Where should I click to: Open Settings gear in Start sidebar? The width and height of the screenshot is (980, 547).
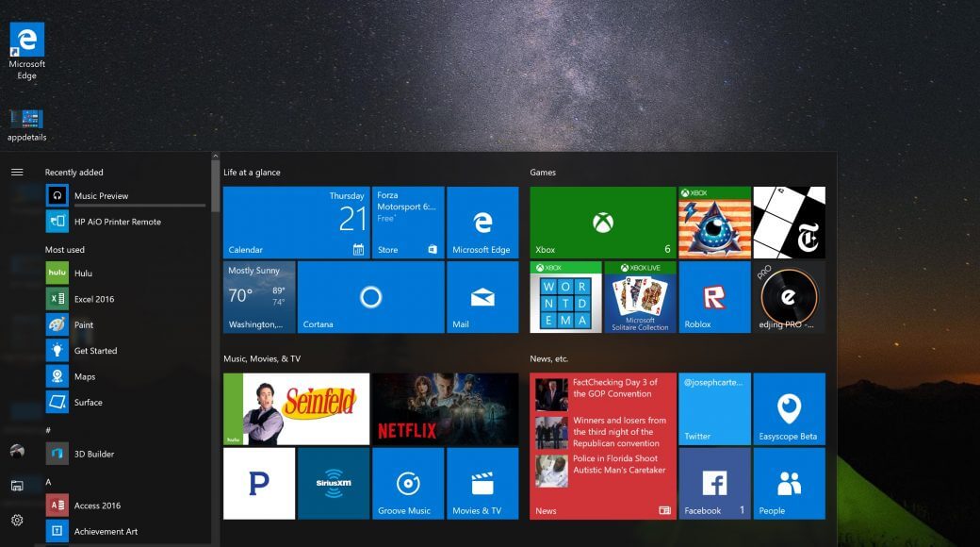point(17,520)
